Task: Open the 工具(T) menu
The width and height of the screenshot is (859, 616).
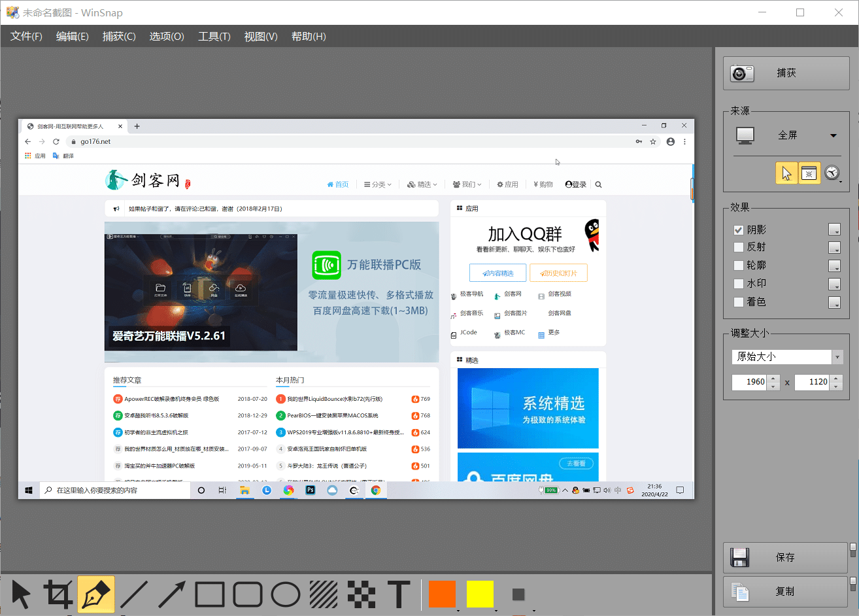Action: click(x=214, y=37)
